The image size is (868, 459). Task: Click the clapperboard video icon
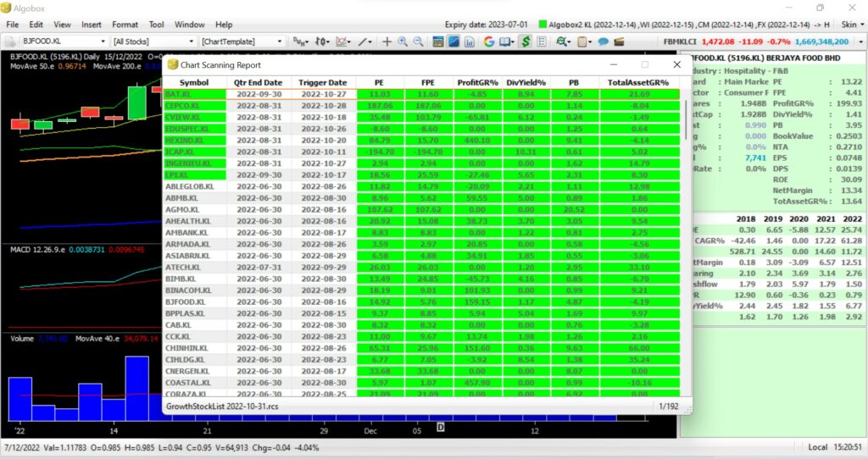620,41
